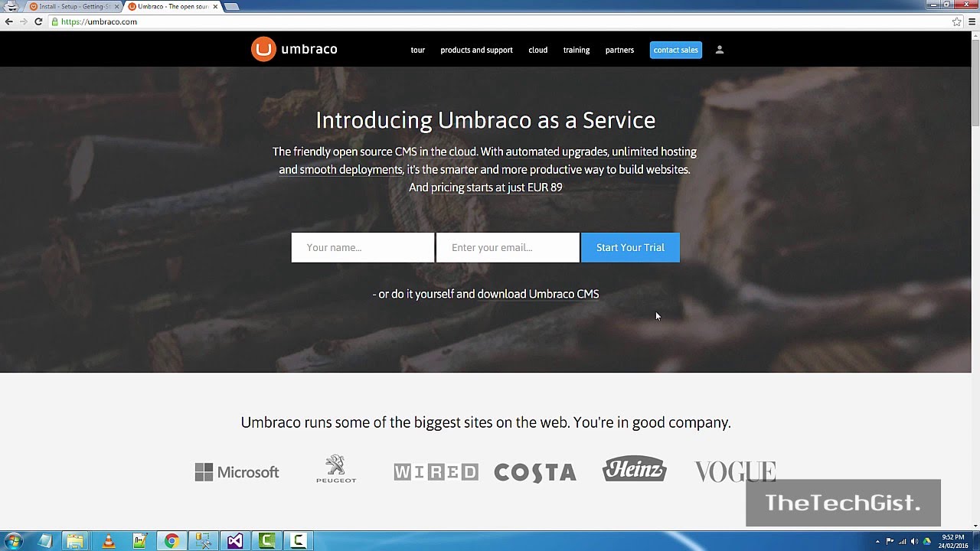Viewport: 980px width, 551px height.
Task: Close the Install - Setup tab
Action: 116,6
